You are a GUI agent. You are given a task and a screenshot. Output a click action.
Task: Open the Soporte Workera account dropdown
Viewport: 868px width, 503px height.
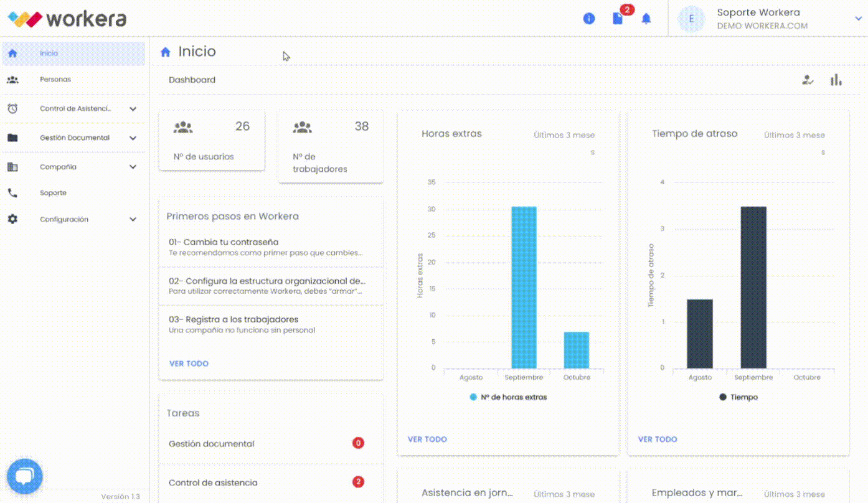click(858, 19)
